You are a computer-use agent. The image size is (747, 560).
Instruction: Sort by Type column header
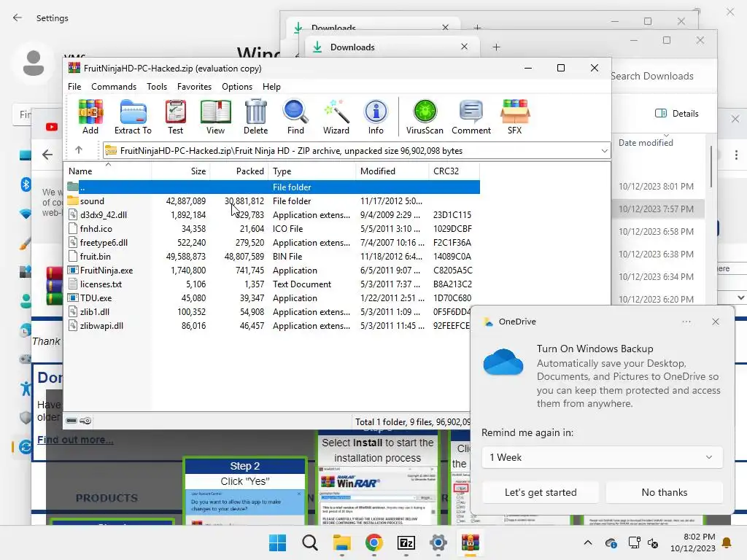[x=312, y=171]
